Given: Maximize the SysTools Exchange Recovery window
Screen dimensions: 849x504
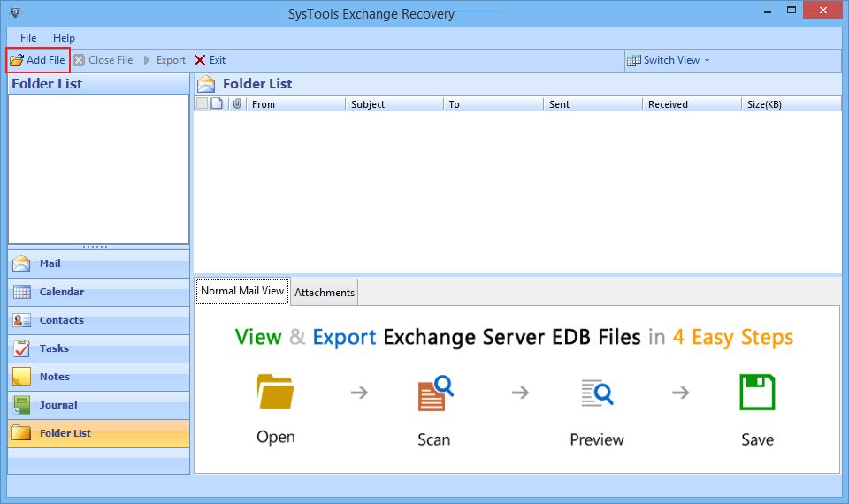Looking at the screenshot, I should pyautogui.click(x=791, y=11).
